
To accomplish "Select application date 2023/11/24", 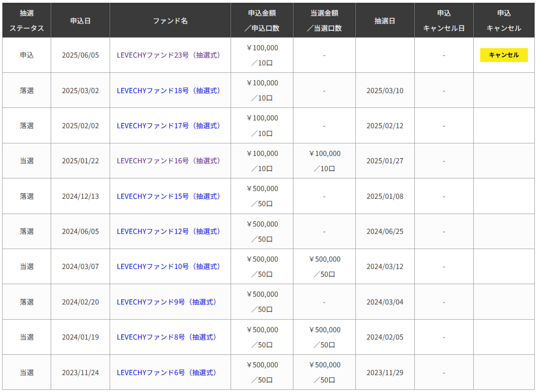I will [81, 372].
